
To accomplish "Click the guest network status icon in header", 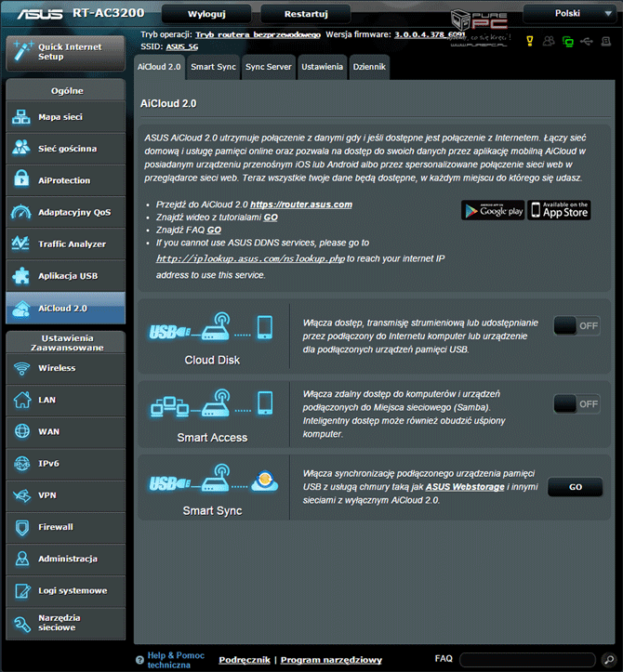I will tap(549, 41).
